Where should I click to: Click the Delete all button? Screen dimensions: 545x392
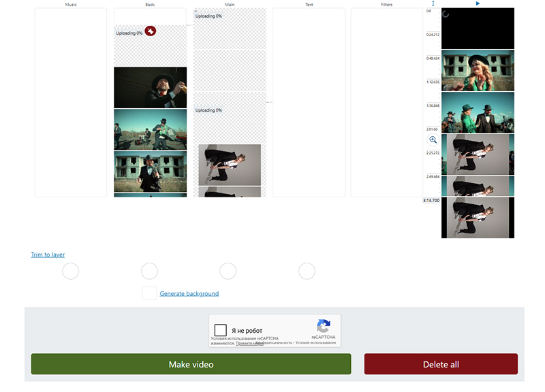(x=441, y=364)
